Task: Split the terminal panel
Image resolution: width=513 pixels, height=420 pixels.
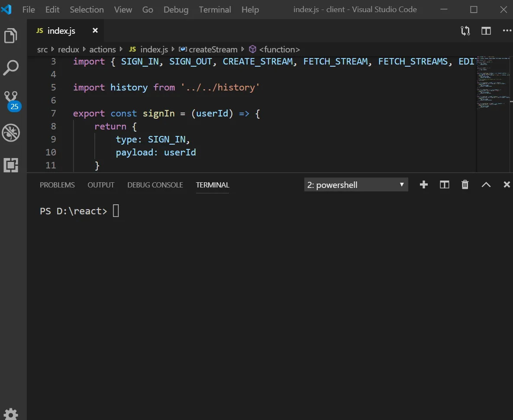Action: coord(445,185)
